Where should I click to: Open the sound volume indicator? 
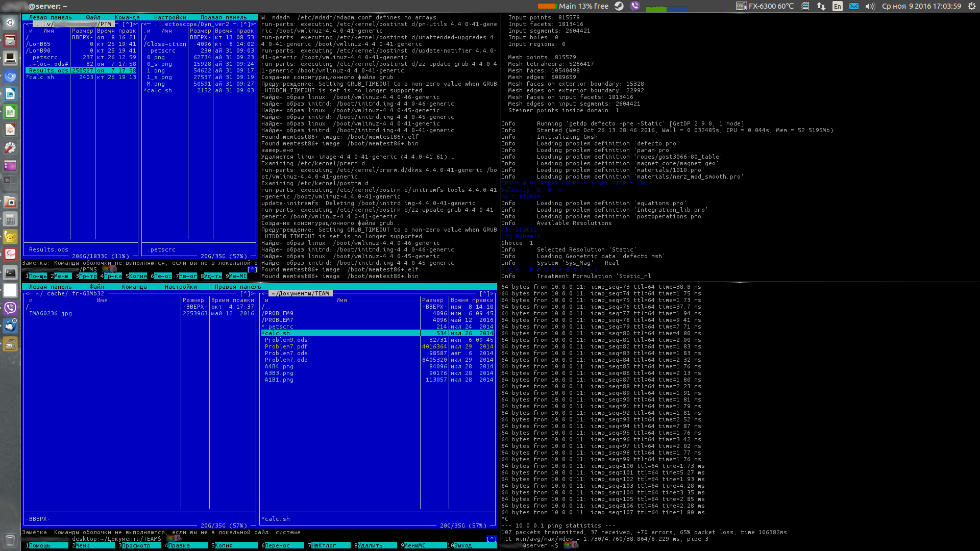coord(870,6)
